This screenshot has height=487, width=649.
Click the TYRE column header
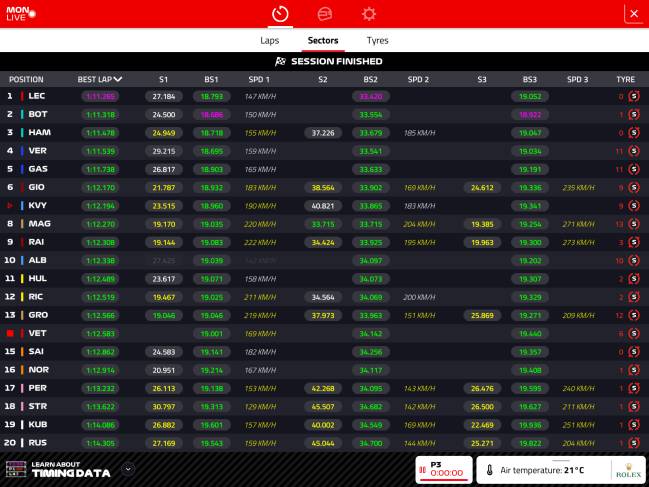coord(625,79)
